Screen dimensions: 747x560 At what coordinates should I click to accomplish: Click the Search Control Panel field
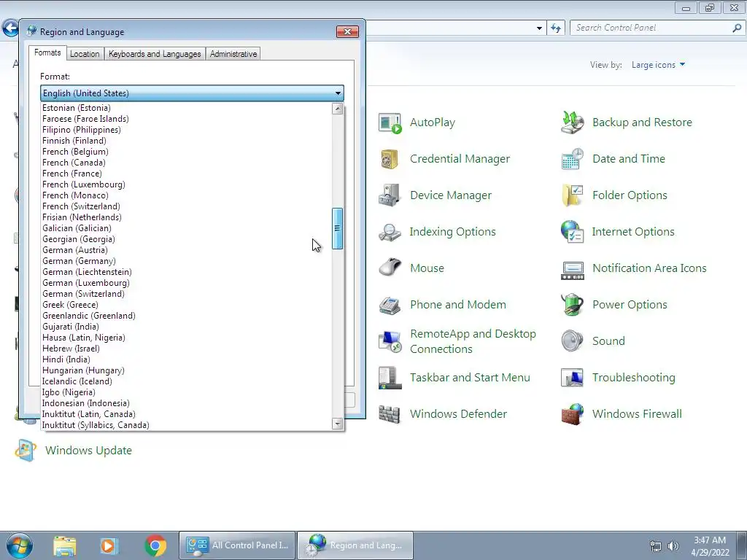pos(657,28)
